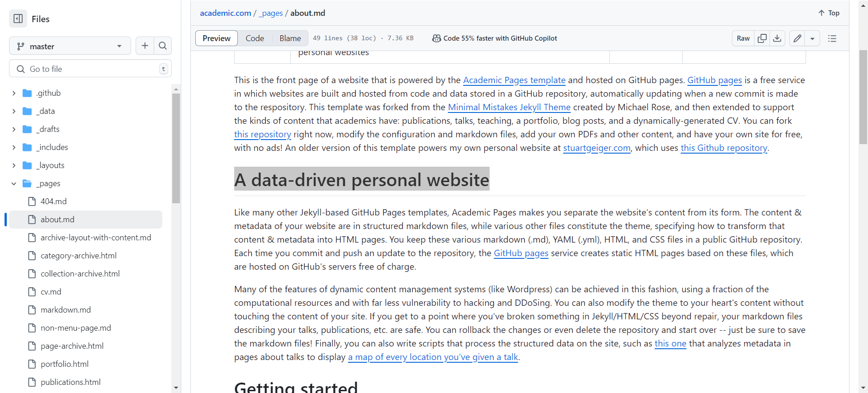Copy raw file contents icon

pyautogui.click(x=762, y=38)
